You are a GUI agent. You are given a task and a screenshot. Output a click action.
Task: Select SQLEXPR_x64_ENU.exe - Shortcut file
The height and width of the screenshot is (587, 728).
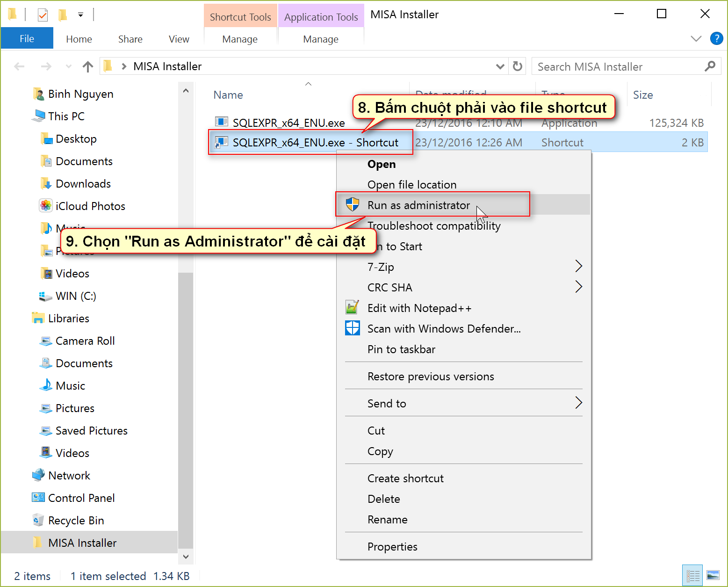click(316, 143)
